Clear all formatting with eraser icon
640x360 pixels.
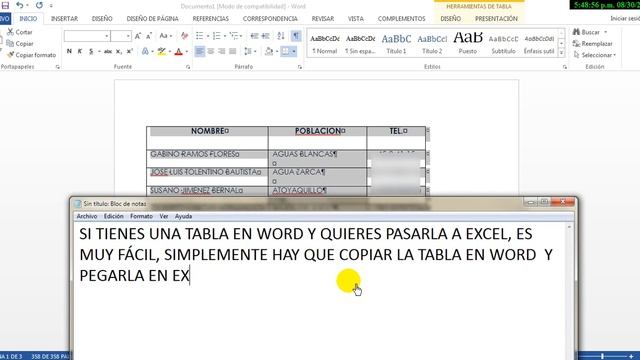184,36
